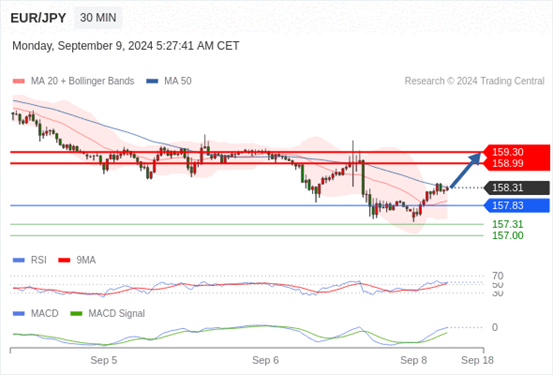Click the 9MA red legend swatch

pos(64,260)
